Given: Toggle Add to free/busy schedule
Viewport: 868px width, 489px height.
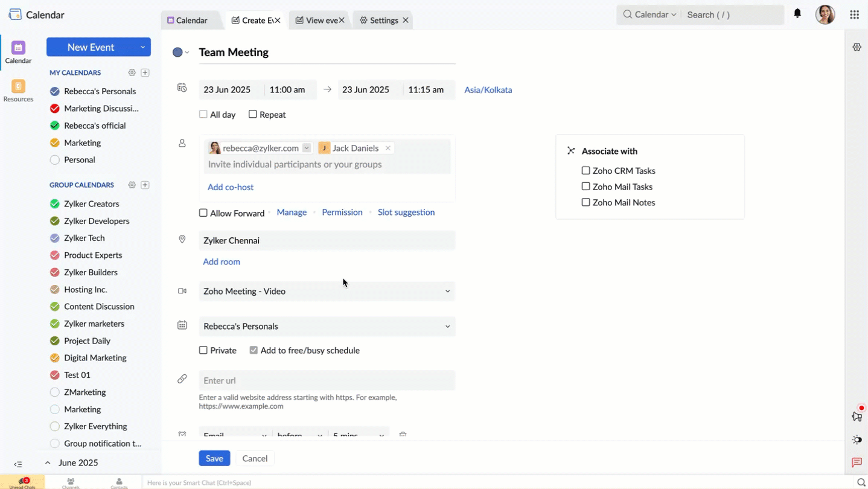Looking at the screenshot, I should 254,350.
